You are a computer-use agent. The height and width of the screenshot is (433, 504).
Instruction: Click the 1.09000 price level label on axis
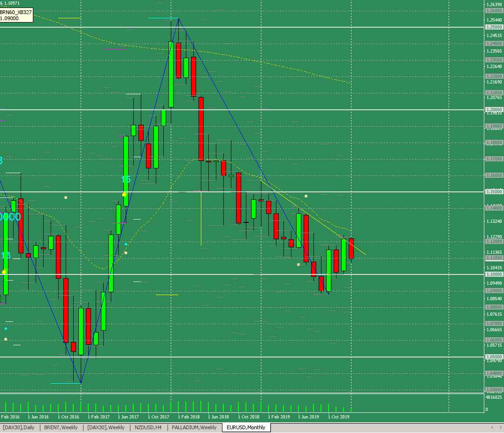coord(494,291)
